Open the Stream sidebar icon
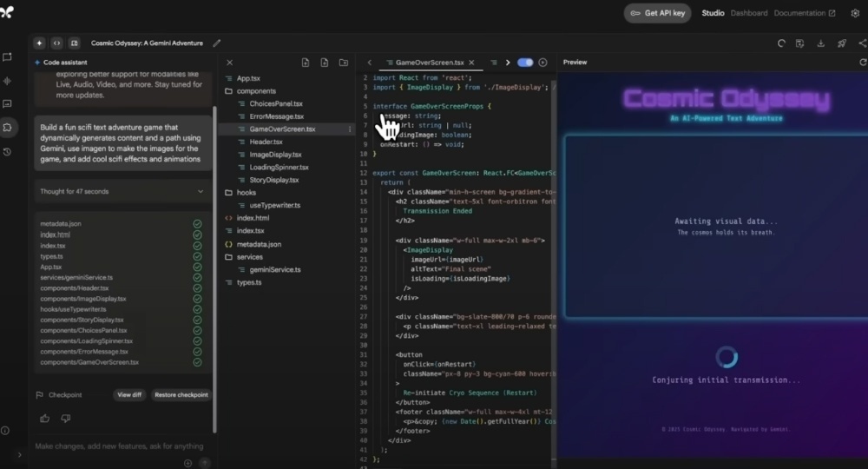The height and width of the screenshot is (469, 868). point(7,81)
